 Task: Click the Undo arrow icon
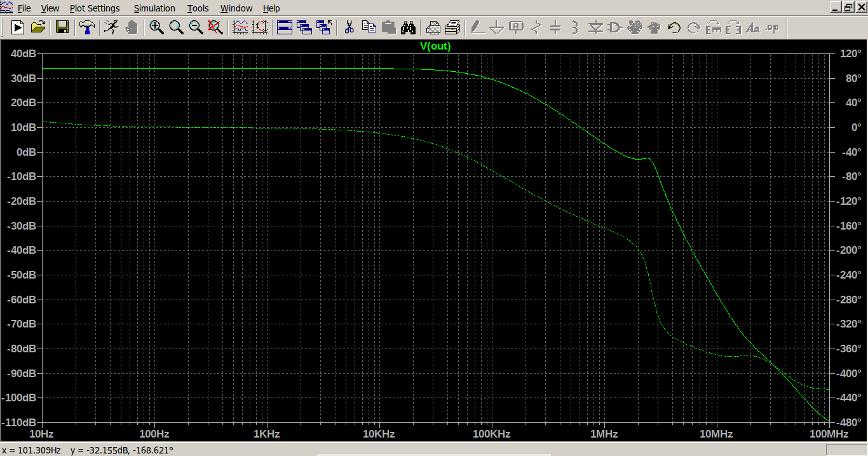click(674, 27)
